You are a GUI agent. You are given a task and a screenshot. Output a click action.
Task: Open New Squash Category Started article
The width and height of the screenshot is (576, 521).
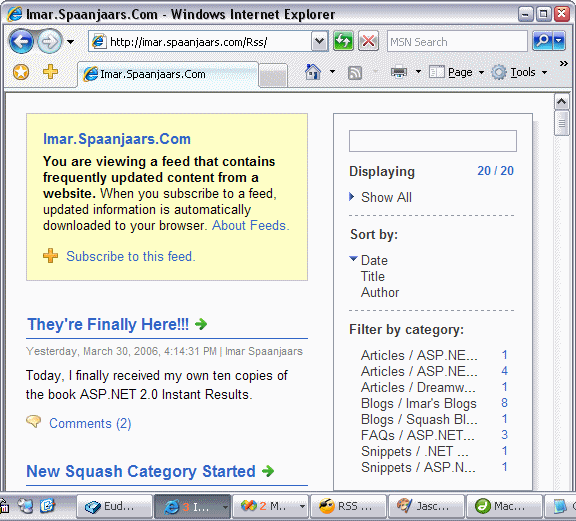pos(141,471)
